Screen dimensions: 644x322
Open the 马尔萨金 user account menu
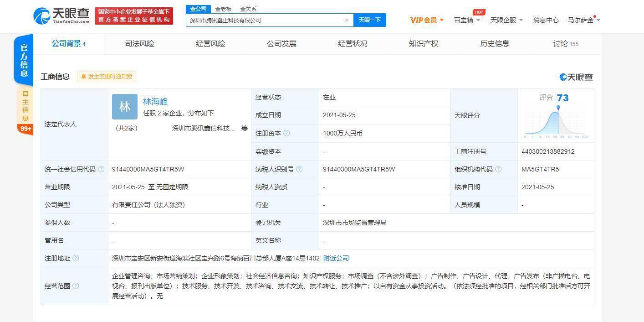[584, 20]
